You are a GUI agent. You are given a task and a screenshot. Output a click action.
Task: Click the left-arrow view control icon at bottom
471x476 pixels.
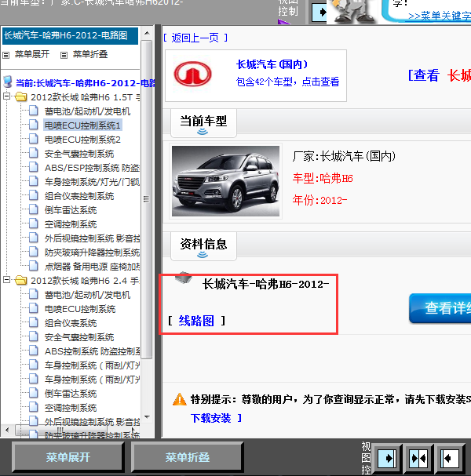point(450,458)
